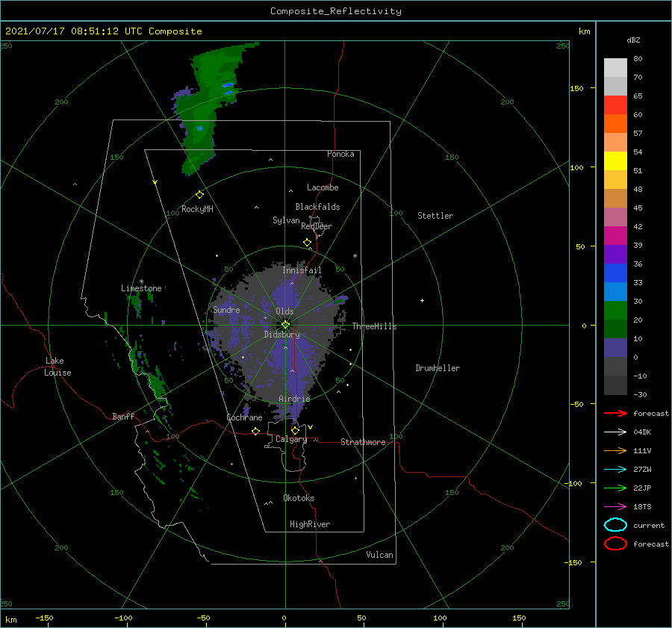Pick the orange 57-60 dBZ color swatch
The height and width of the screenshot is (628, 672).
(615, 124)
